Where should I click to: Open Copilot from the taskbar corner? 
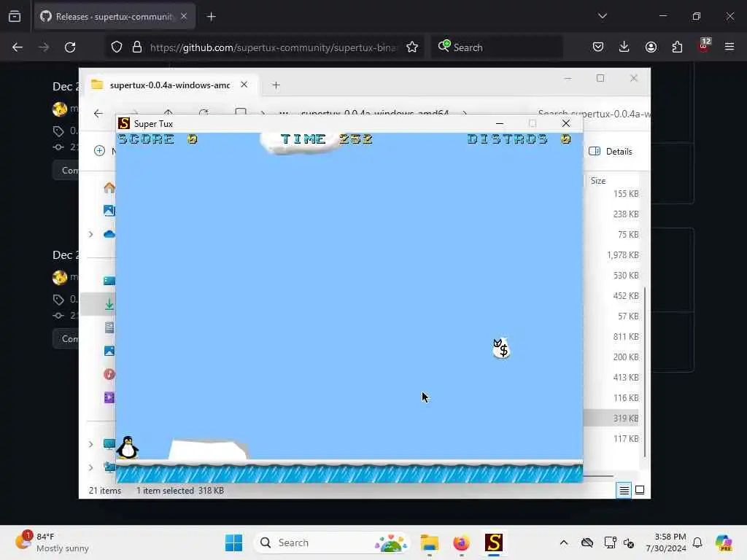pyautogui.click(x=724, y=542)
